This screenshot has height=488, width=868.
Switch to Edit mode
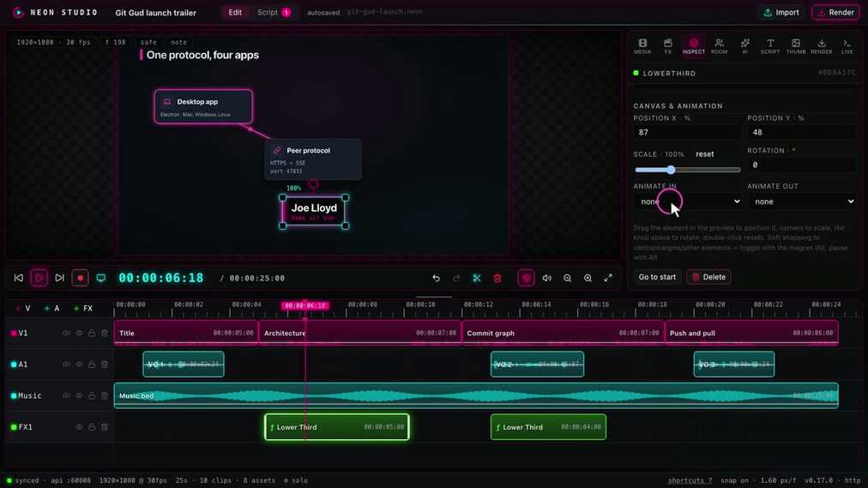235,12
